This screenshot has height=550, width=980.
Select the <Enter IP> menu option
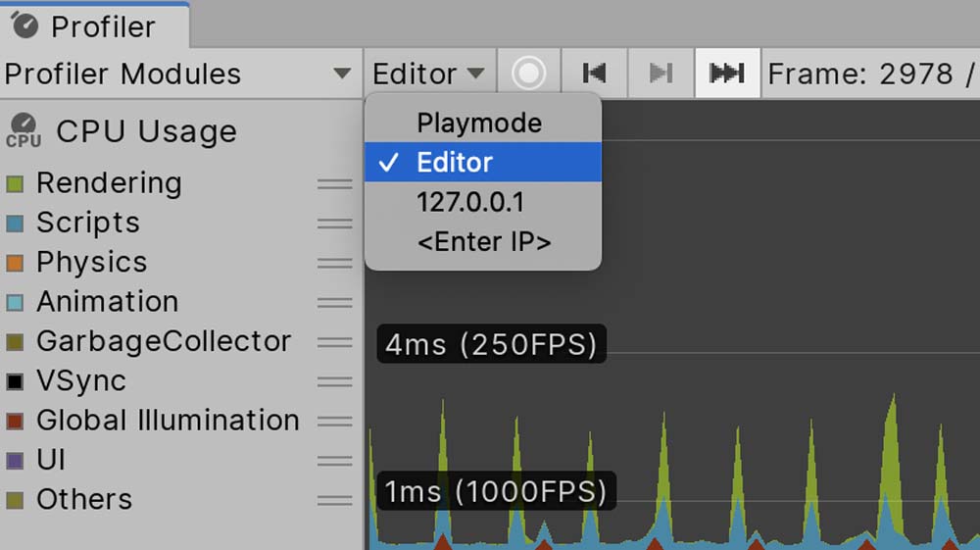(x=484, y=241)
